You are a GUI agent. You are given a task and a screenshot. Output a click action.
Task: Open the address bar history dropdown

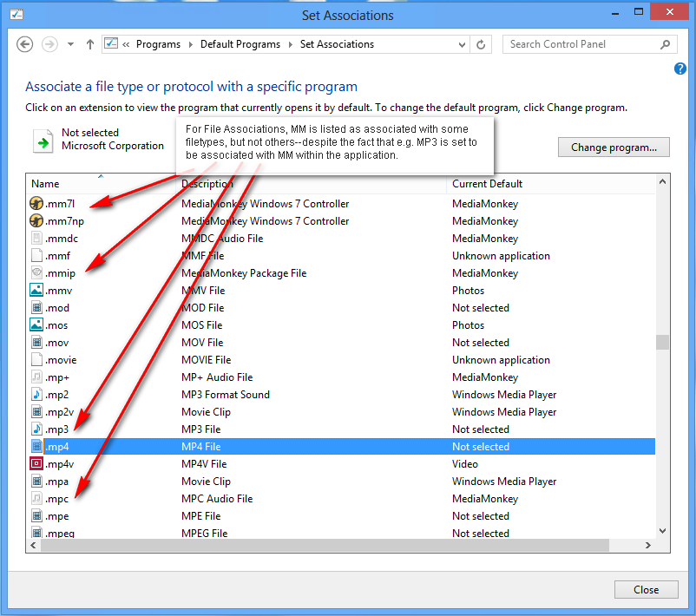pos(462,45)
